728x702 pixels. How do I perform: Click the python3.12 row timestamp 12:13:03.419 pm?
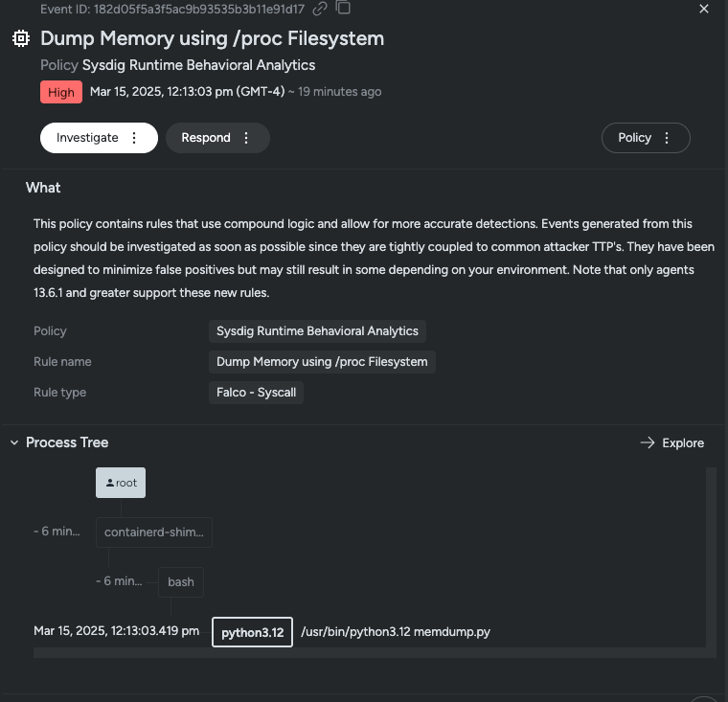click(117, 631)
